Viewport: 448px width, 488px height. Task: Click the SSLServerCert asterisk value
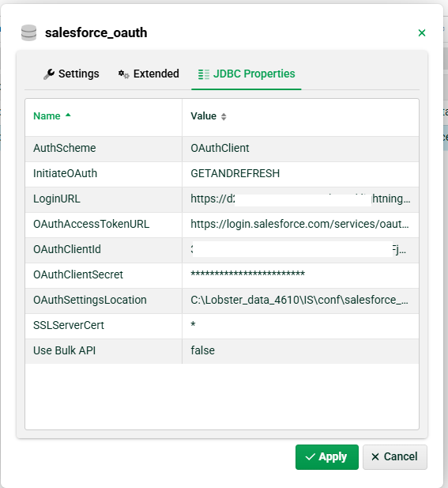click(193, 324)
